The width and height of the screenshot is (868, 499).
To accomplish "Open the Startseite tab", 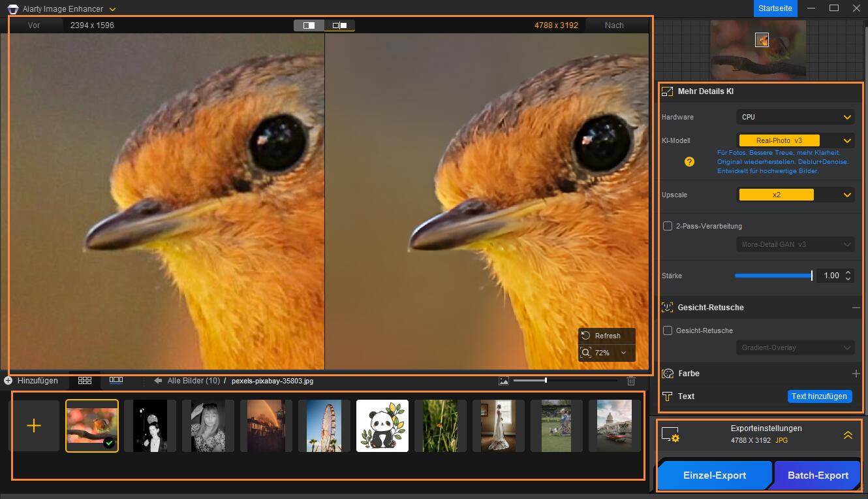I will tap(775, 8).
